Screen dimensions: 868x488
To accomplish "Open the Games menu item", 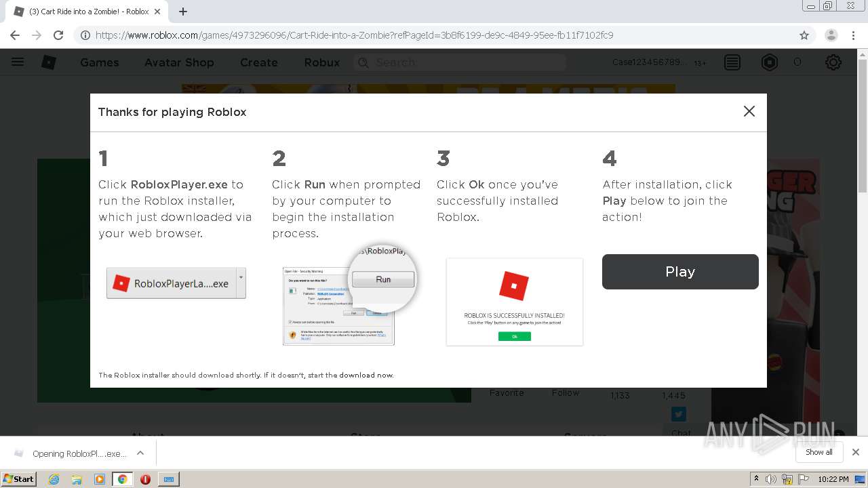I will tap(100, 62).
